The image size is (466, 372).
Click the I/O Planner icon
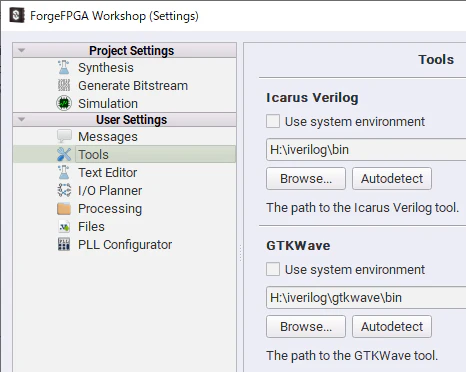pos(64,190)
